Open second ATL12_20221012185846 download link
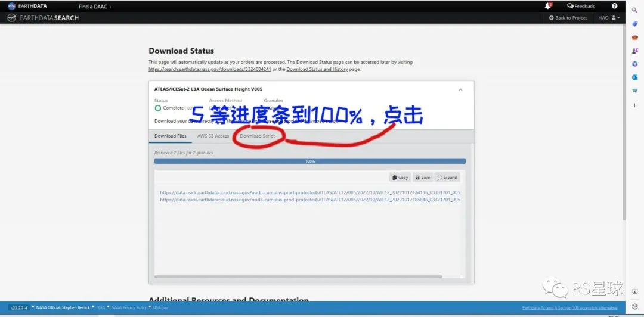The height and width of the screenshot is (317, 644). tap(310, 200)
